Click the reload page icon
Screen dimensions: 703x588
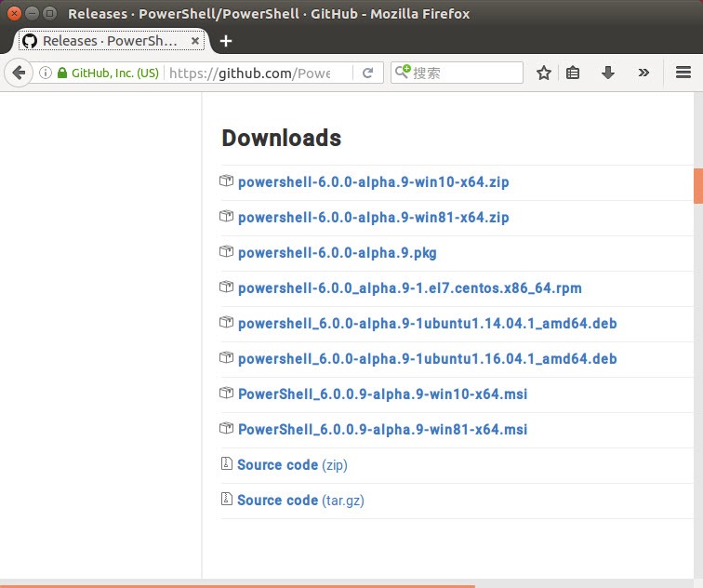pos(368,73)
